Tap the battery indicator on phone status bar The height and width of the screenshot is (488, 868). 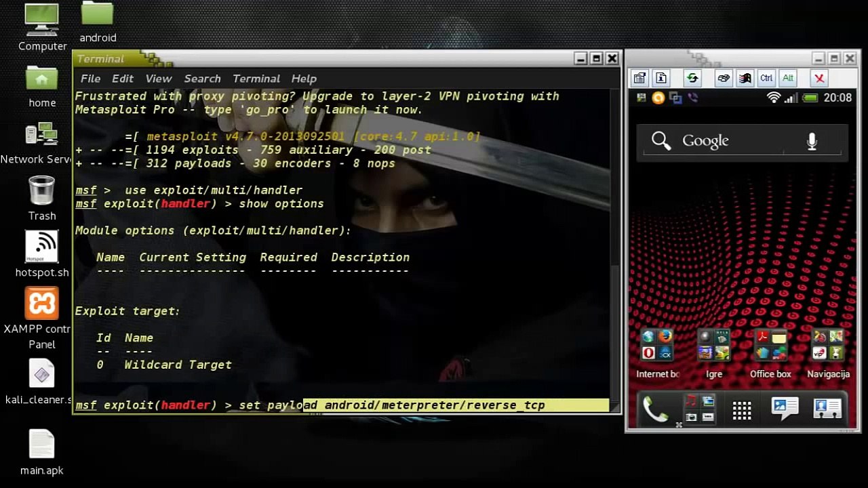click(x=810, y=98)
